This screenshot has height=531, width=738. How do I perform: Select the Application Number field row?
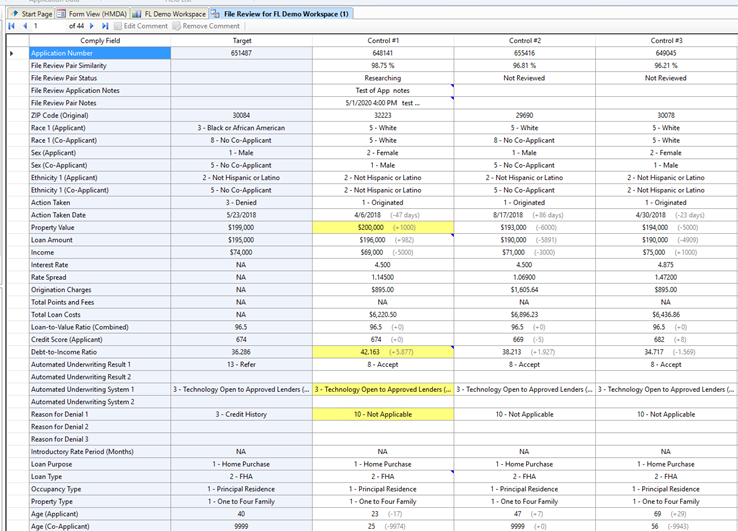pyautogui.click(x=100, y=53)
